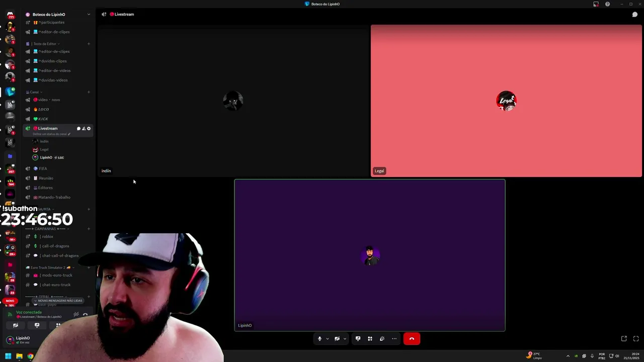The width and height of the screenshot is (644, 362).
Task: Open more call options ellipsis
Action: pyautogui.click(x=394, y=339)
